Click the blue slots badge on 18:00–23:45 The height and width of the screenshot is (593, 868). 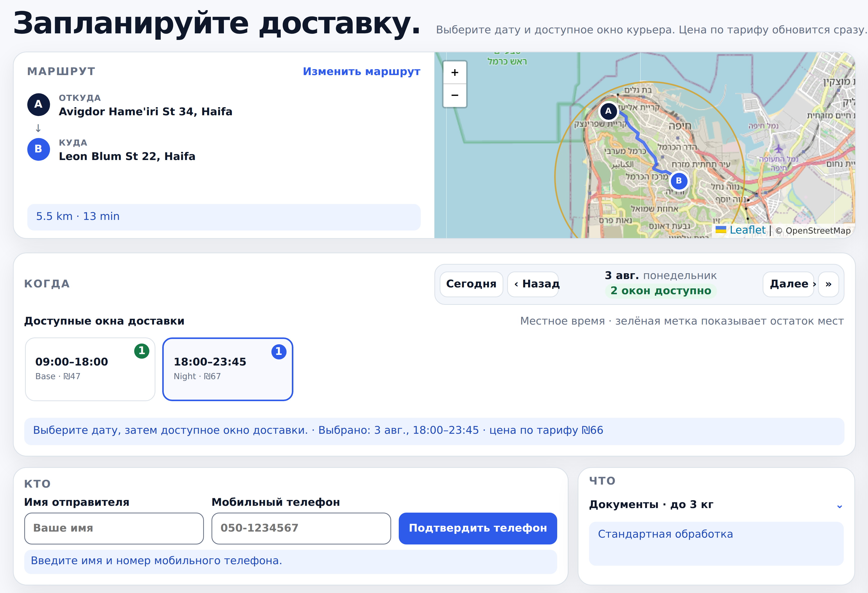click(x=279, y=352)
